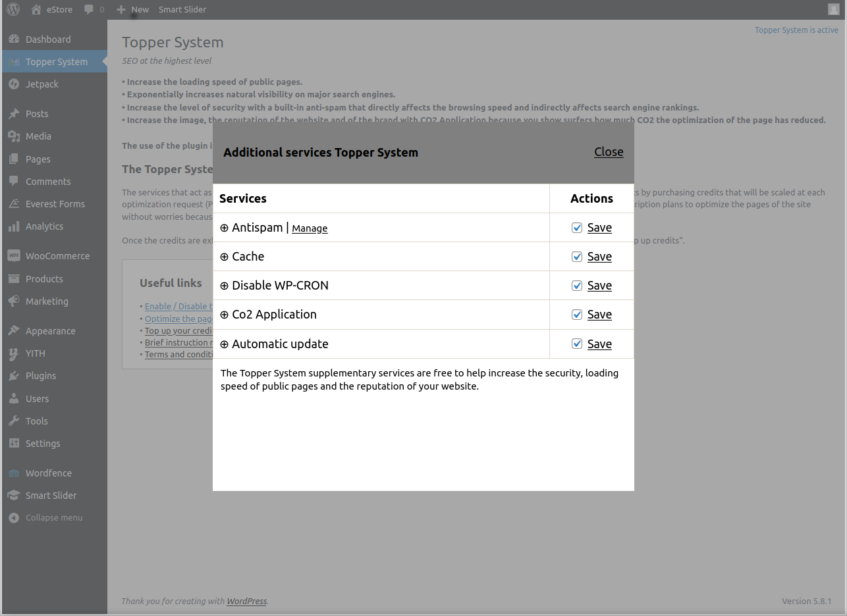Expand the Disable WP-CRON service details
This screenshot has height=616, width=847.
tap(224, 286)
